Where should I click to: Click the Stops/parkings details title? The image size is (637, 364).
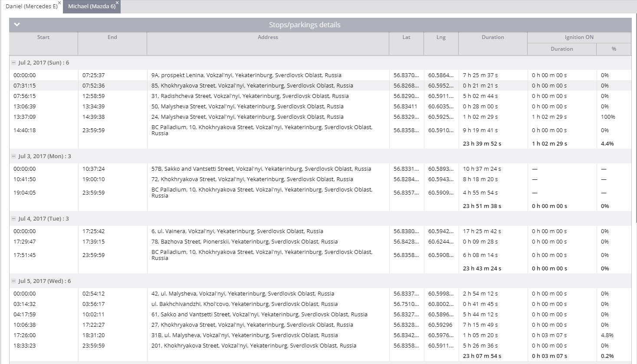pyautogui.click(x=305, y=25)
